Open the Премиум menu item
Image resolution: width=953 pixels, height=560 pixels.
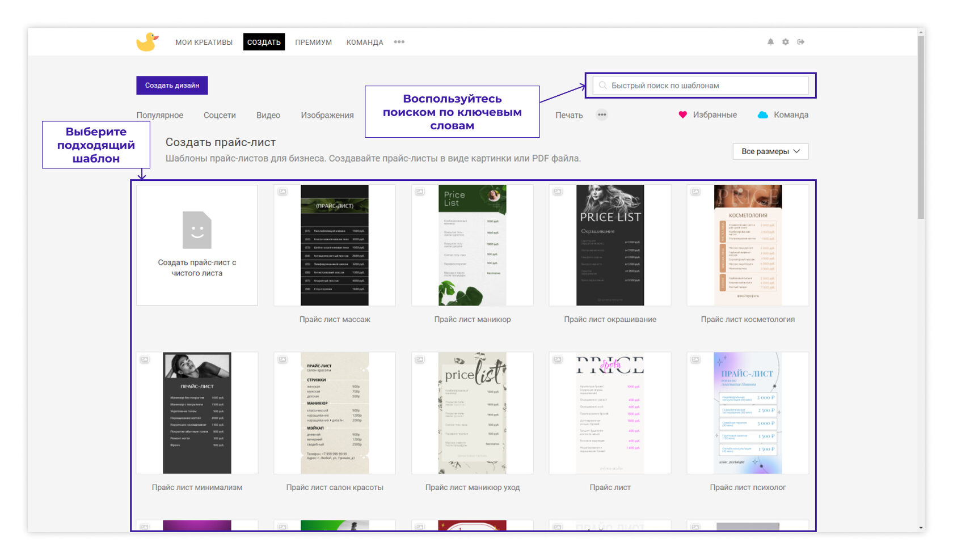click(313, 42)
